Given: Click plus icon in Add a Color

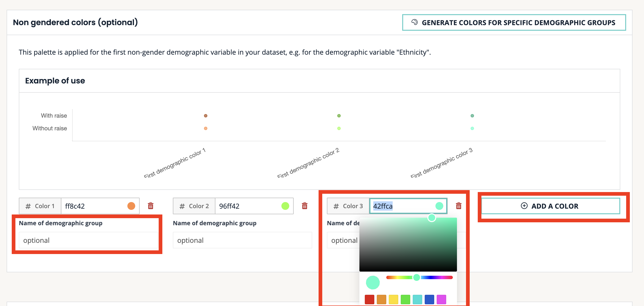Looking at the screenshot, I should [524, 206].
